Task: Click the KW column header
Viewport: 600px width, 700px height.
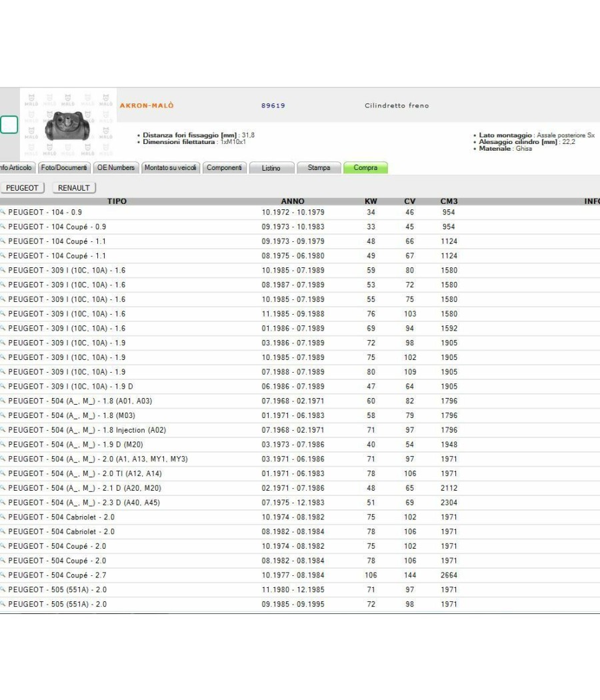Action: click(x=371, y=201)
